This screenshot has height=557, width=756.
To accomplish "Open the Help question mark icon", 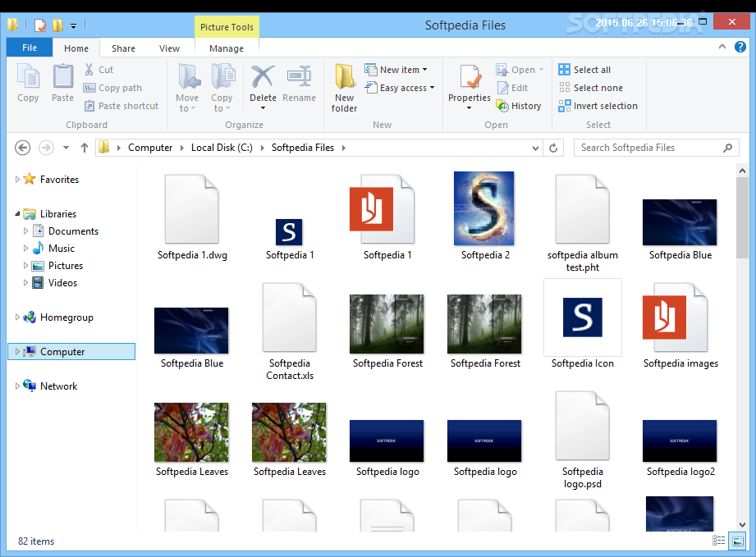I will pyautogui.click(x=740, y=47).
